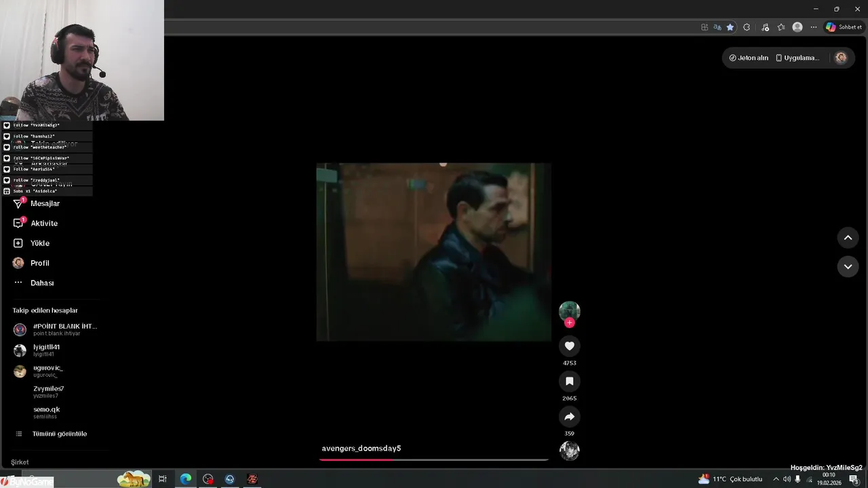Open the clock showing 00:10
The height and width of the screenshot is (488, 868).
829,479
